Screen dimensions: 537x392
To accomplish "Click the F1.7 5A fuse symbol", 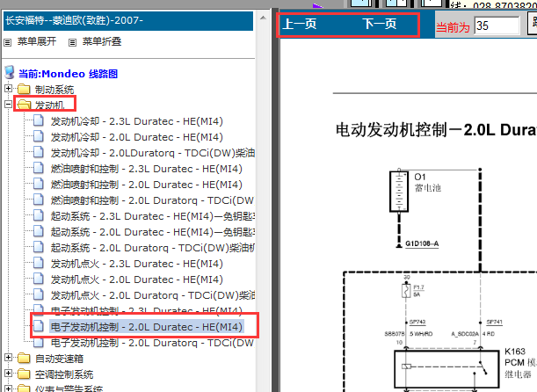I will [406, 291].
